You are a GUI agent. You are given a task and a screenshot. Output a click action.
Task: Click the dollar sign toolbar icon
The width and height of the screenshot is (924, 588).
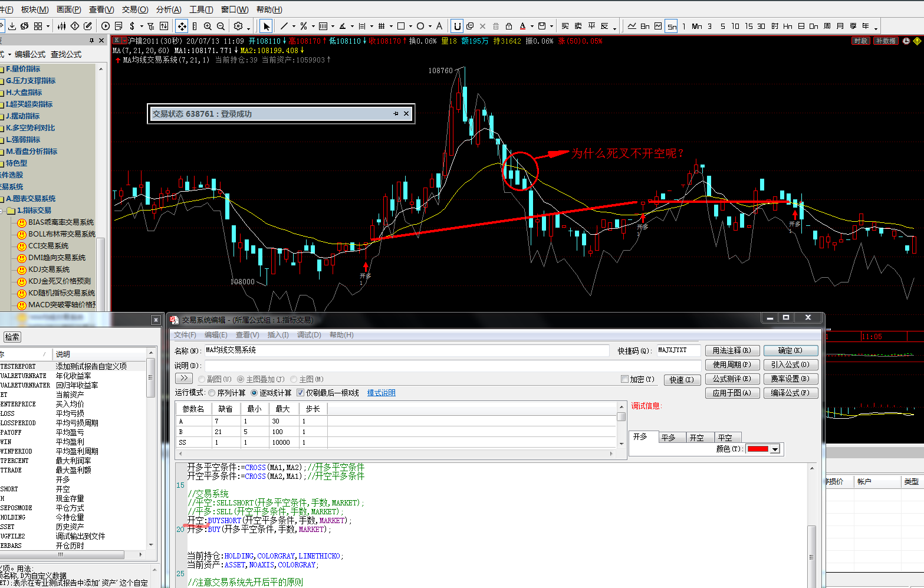pyautogui.click(x=132, y=26)
